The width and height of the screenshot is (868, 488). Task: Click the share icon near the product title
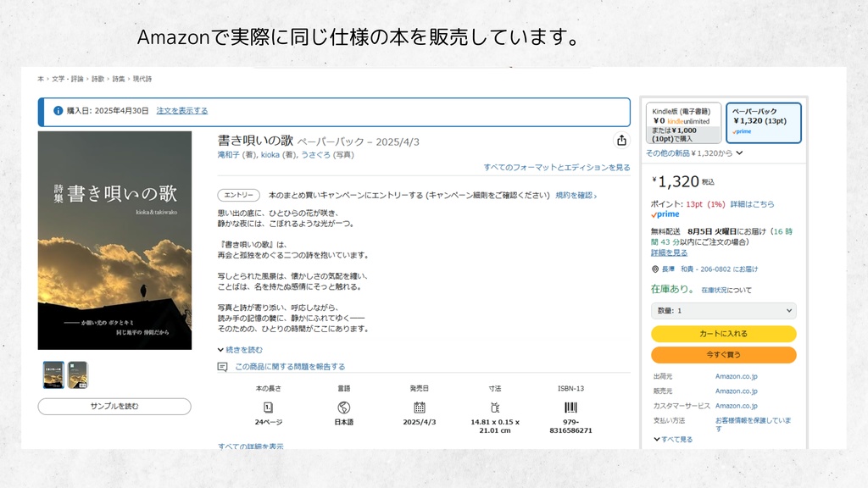(x=620, y=139)
